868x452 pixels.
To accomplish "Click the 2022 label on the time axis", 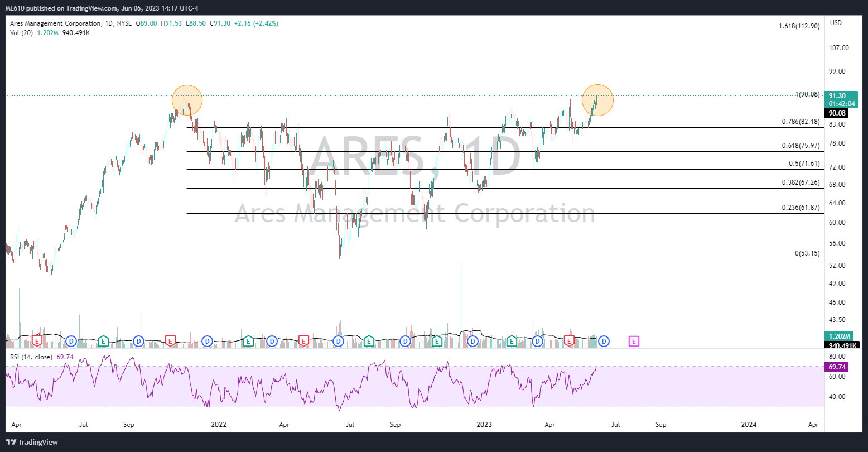I will pos(219,424).
